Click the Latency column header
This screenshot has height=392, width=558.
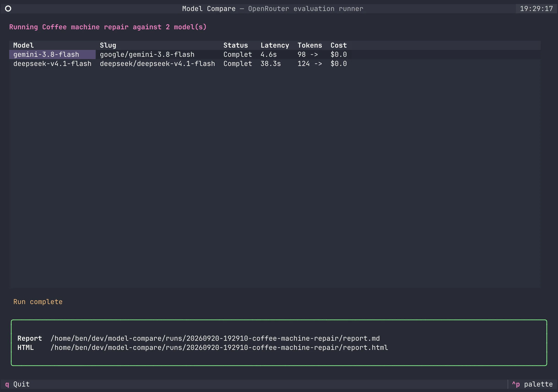(275, 45)
